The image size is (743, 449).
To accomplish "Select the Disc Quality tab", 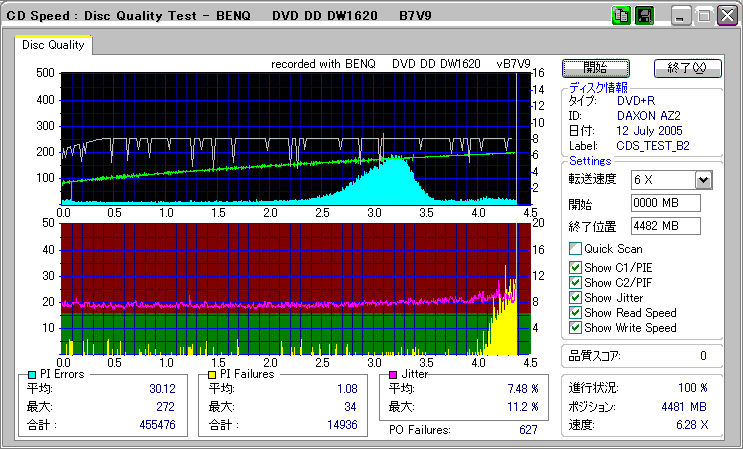I will coord(53,45).
